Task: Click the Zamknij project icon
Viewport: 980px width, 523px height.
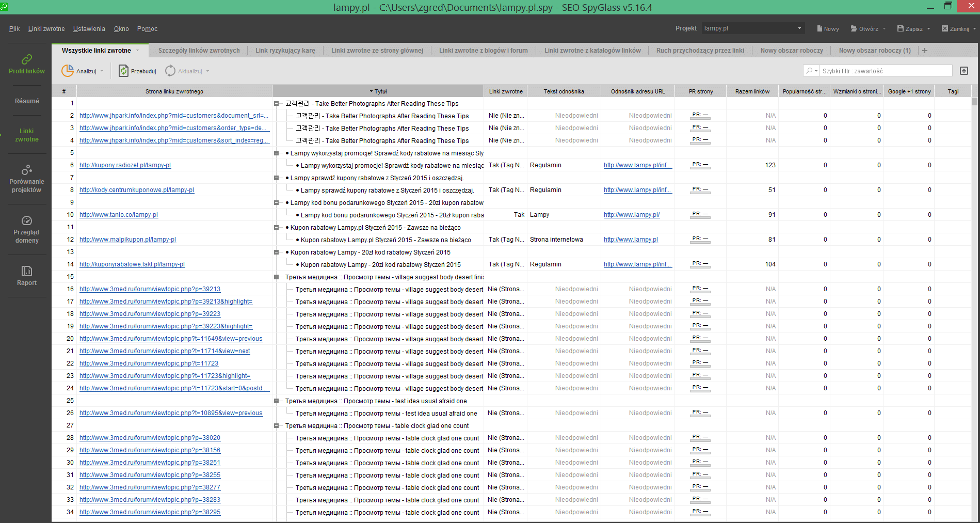Action: pyautogui.click(x=945, y=29)
